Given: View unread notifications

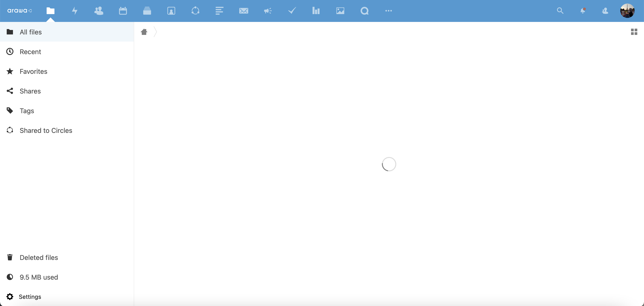Looking at the screenshot, I should [x=583, y=11].
